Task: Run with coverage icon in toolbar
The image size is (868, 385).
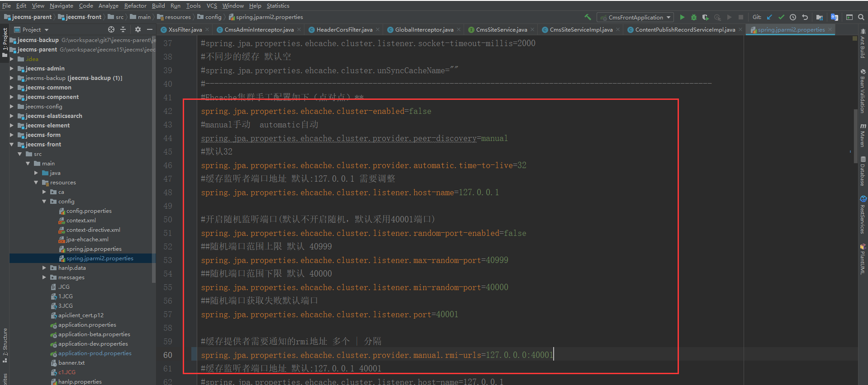Action: point(706,17)
